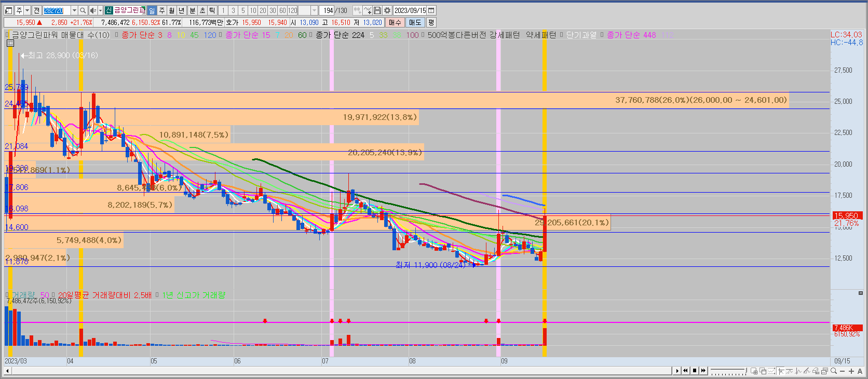Click the scroll left arrow at chart bottom
868x379 pixels.
[7, 371]
